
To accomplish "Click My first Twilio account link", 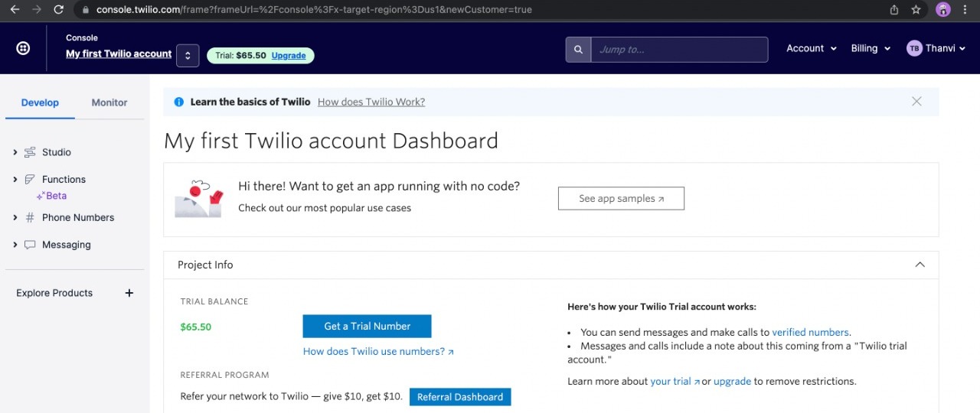I will click(x=119, y=54).
